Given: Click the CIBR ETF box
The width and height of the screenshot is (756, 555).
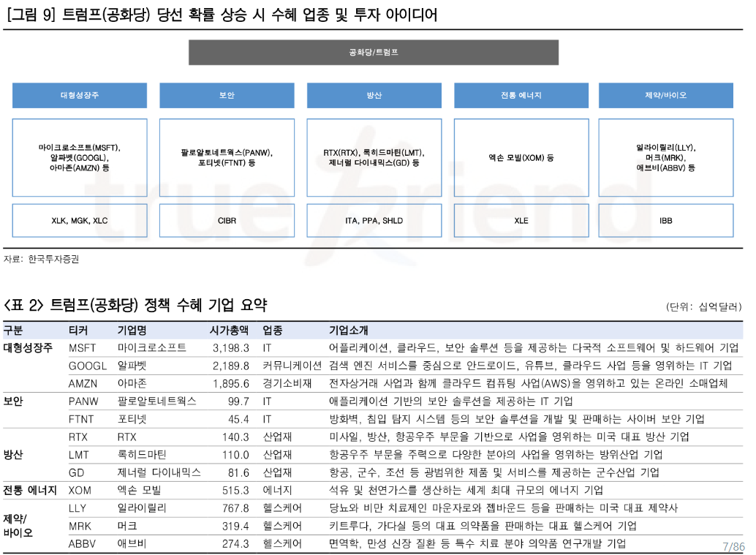Looking at the screenshot, I should click(x=227, y=220).
